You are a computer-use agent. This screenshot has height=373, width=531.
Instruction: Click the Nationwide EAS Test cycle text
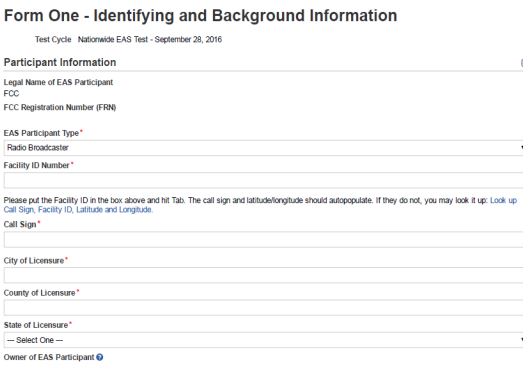150,39
